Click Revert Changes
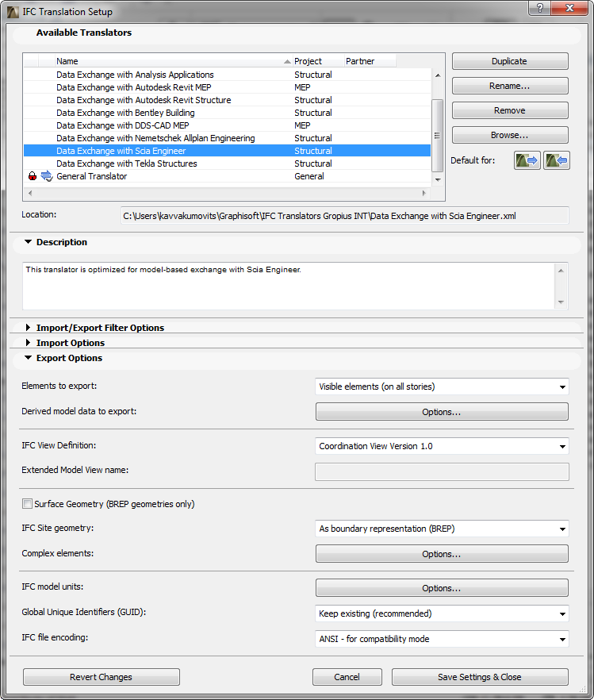Image resolution: width=594 pixels, height=700 pixels. click(102, 677)
